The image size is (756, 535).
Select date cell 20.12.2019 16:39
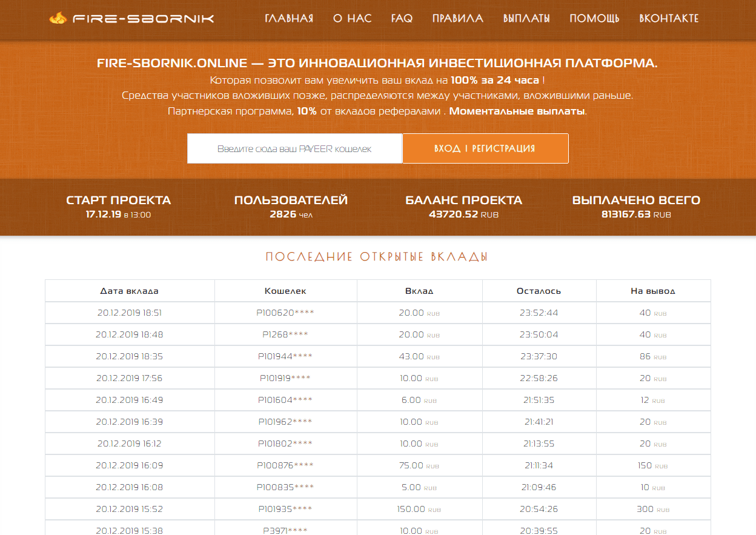click(x=130, y=422)
